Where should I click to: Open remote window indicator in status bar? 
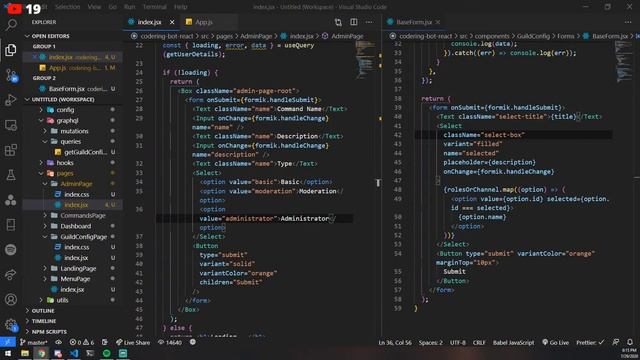click(x=8, y=342)
